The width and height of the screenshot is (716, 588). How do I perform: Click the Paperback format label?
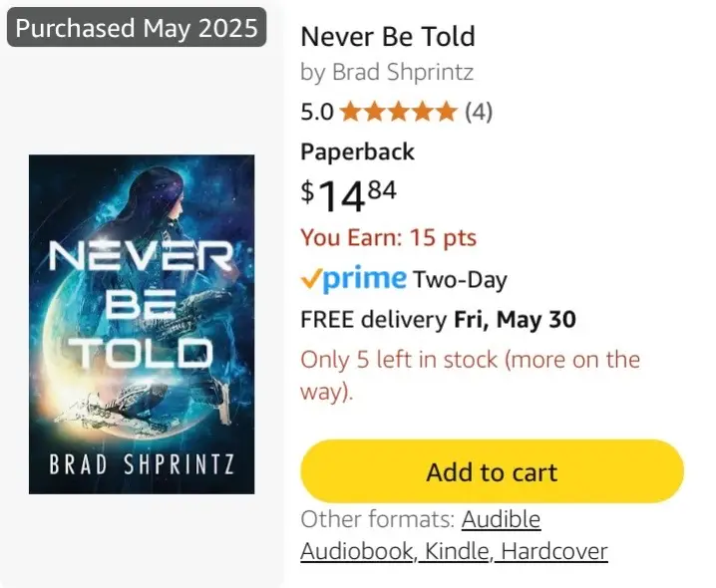[x=358, y=151]
